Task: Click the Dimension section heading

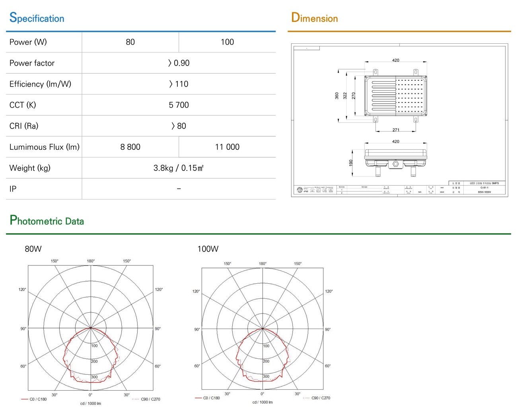Action: click(315, 18)
